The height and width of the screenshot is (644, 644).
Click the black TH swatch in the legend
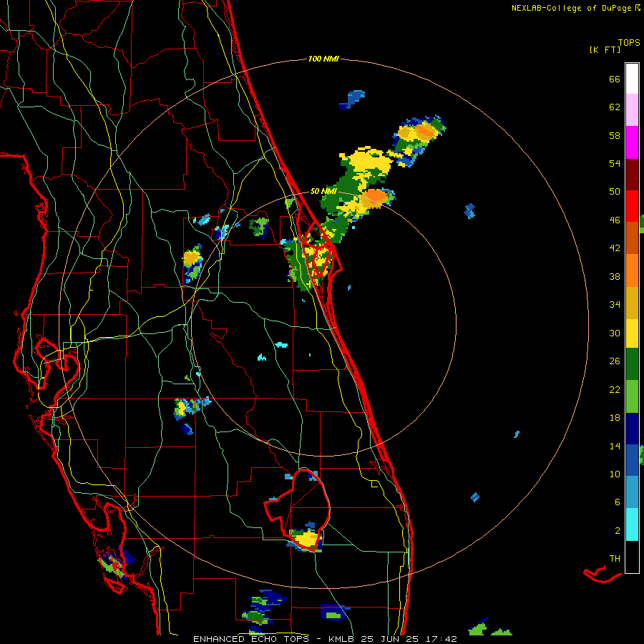point(632,557)
